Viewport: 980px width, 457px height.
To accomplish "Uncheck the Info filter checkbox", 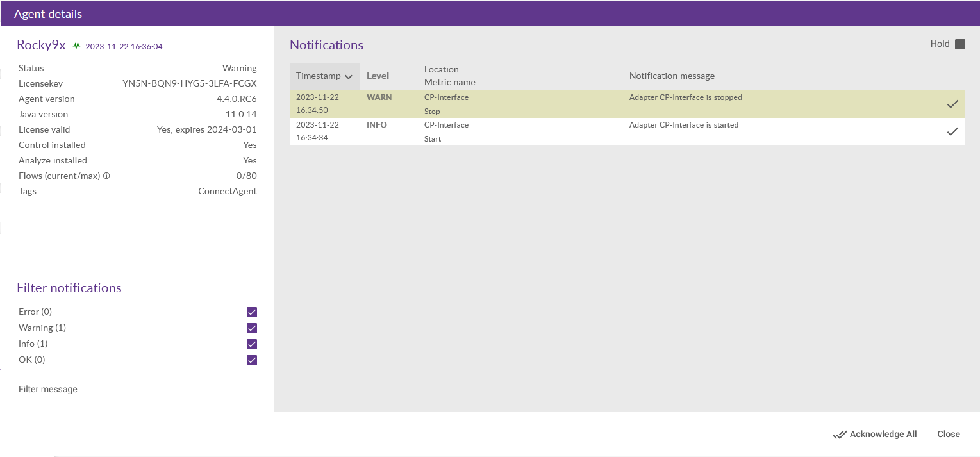I will pos(252,344).
